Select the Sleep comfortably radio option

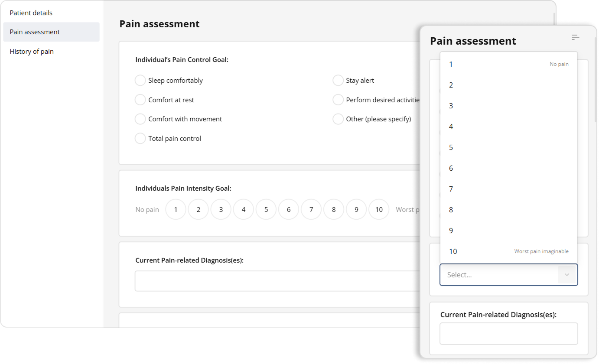coord(140,81)
